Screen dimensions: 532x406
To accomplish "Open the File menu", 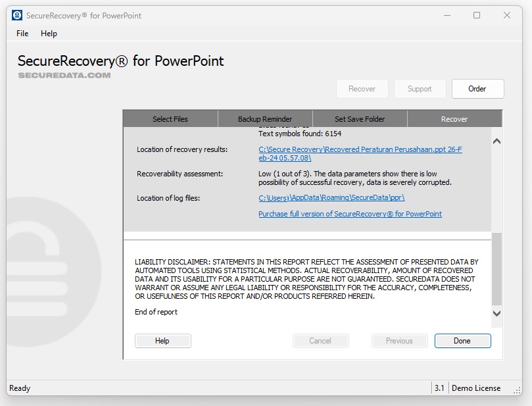I will tap(22, 34).
